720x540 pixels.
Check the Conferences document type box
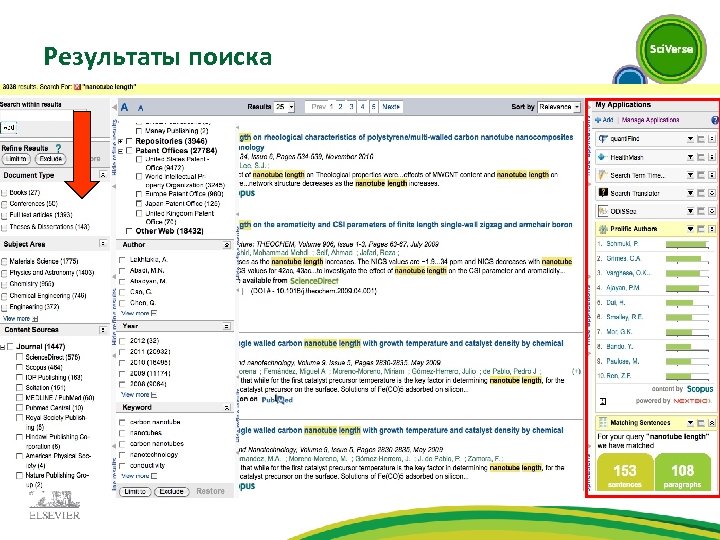pyautogui.click(x=4, y=204)
